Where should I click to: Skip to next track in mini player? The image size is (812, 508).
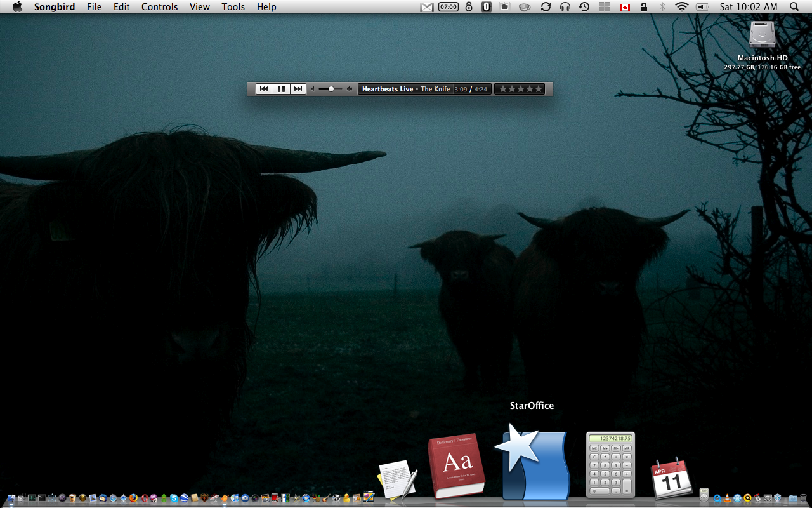(x=298, y=89)
